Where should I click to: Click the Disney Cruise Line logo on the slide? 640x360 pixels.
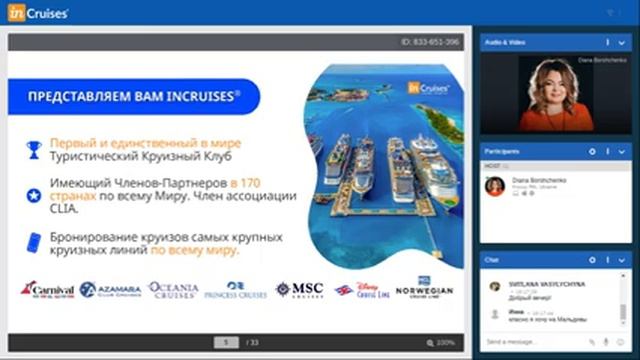pyautogui.click(x=362, y=290)
